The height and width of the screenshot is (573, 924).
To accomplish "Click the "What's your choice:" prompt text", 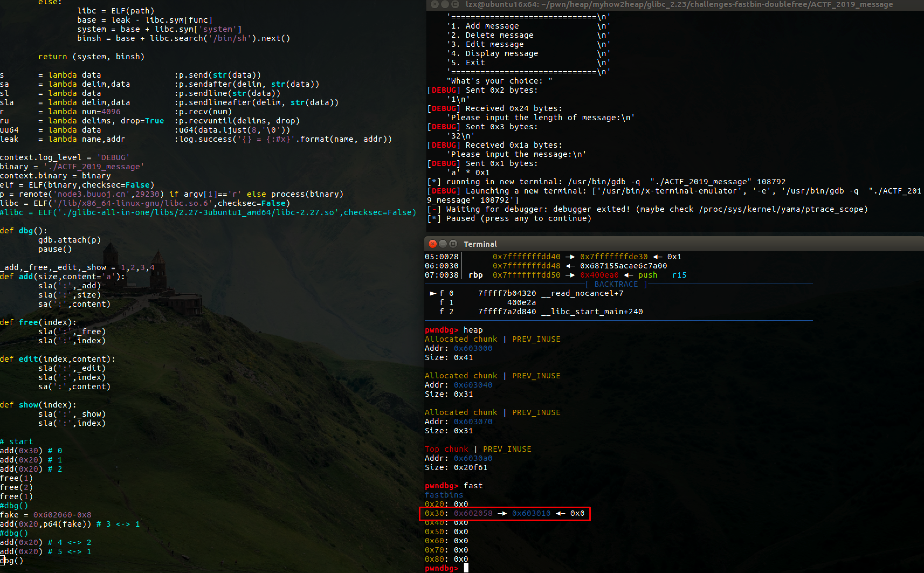I will pos(499,81).
